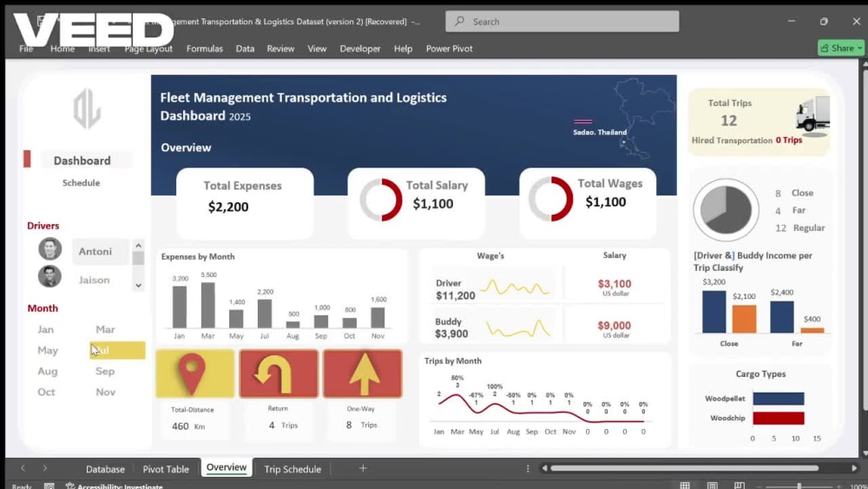Switch to Page Layout view icon
Screen dimensions: 868x489
(712, 486)
